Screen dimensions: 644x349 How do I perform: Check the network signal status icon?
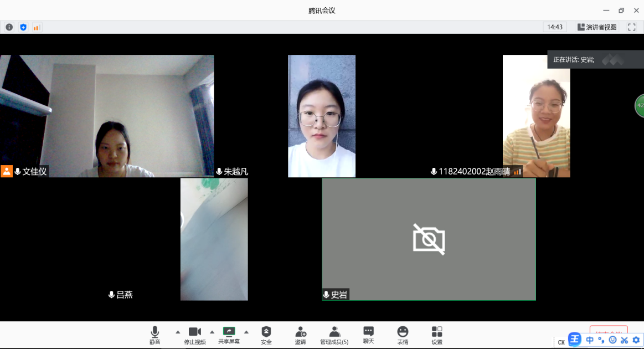coord(37,27)
